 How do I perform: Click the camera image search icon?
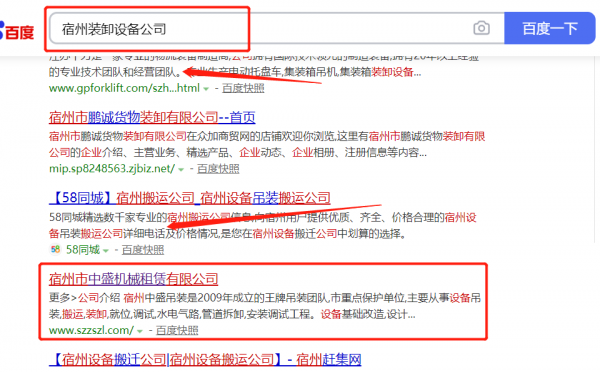coord(481,28)
